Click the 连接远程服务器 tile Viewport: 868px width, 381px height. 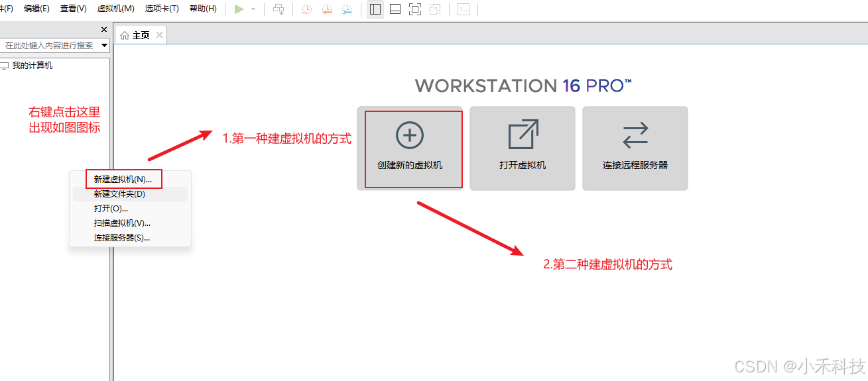pos(635,148)
